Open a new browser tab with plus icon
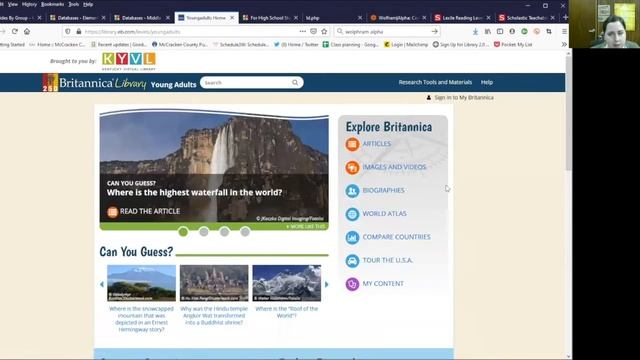This screenshot has width=640, height=360. pos(565,18)
